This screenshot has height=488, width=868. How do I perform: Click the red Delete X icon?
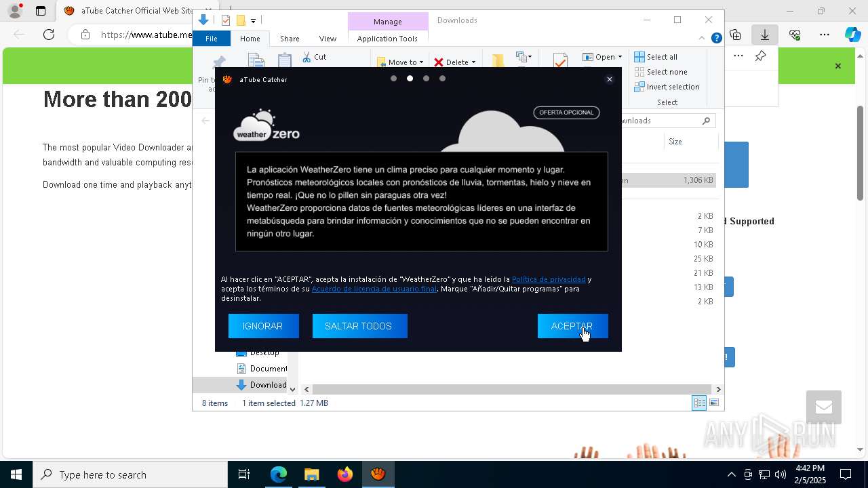click(x=439, y=62)
